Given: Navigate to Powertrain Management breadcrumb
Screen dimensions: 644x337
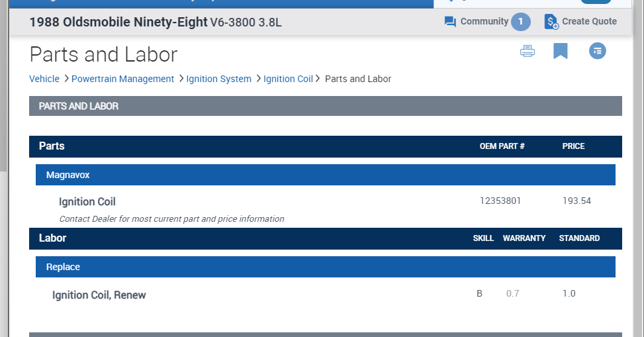Looking at the screenshot, I should 122,79.
